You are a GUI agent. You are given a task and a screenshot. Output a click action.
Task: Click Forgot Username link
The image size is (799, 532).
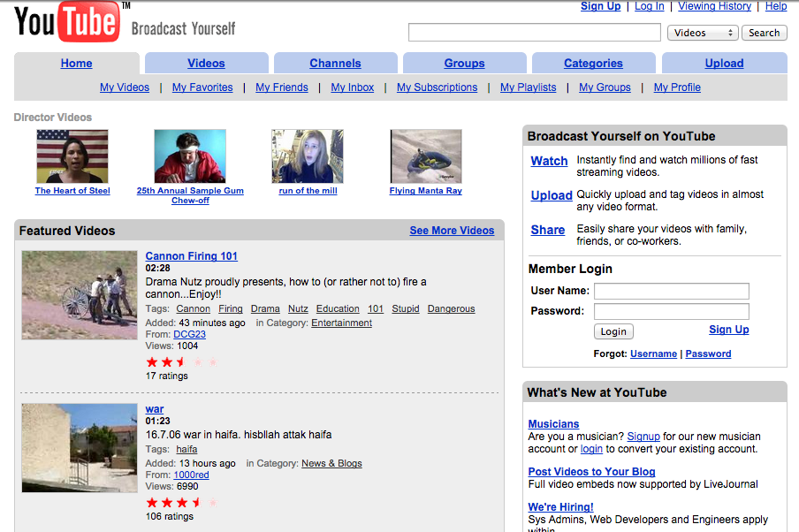(x=653, y=353)
